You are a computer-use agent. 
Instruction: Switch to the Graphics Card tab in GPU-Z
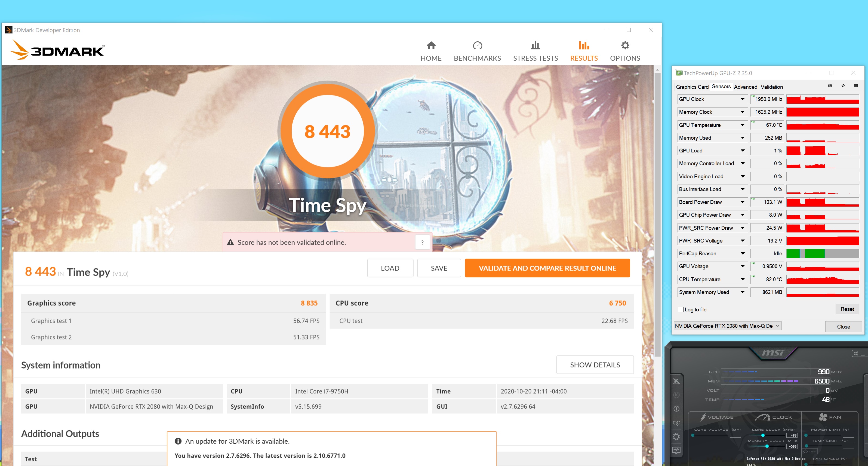pyautogui.click(x=692, y=87)
